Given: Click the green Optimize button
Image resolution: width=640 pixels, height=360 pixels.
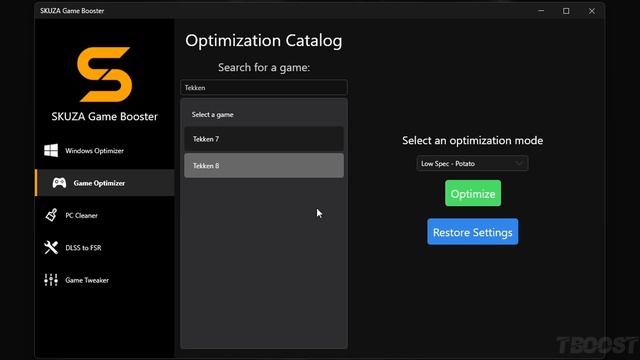Looking at the screenshot, I should pyautogui.click(x=473, y=193).
